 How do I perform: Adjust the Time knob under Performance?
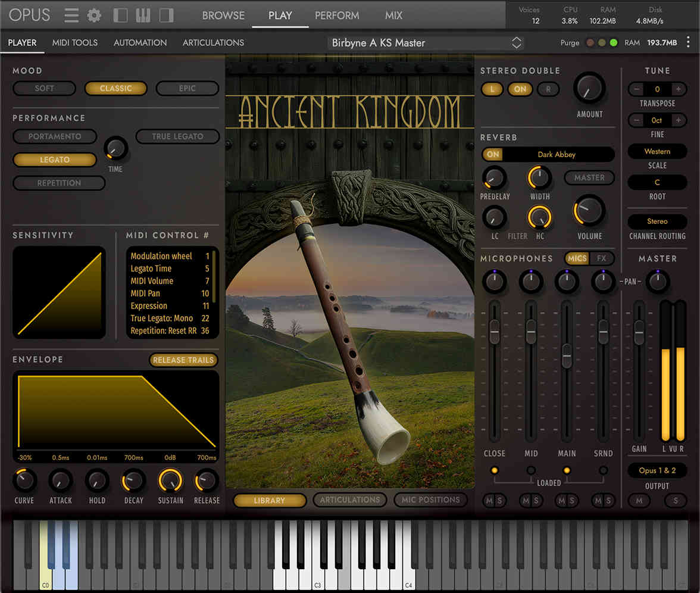(115, 151)
